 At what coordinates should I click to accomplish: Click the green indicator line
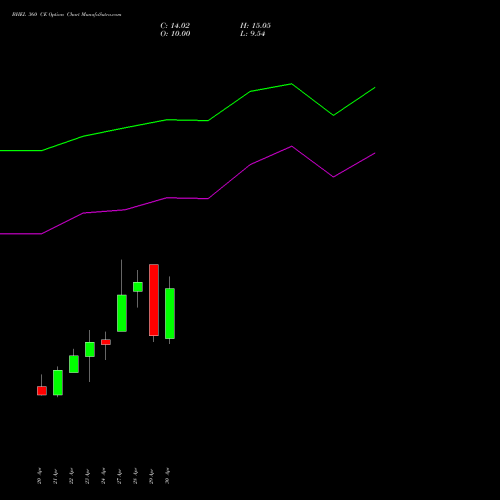(208, 120)
